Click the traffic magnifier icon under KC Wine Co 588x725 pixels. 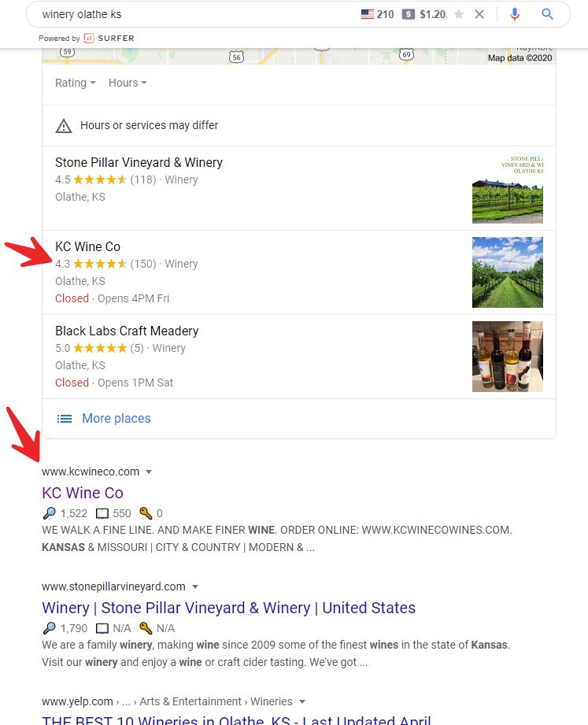tap(49, 513)
